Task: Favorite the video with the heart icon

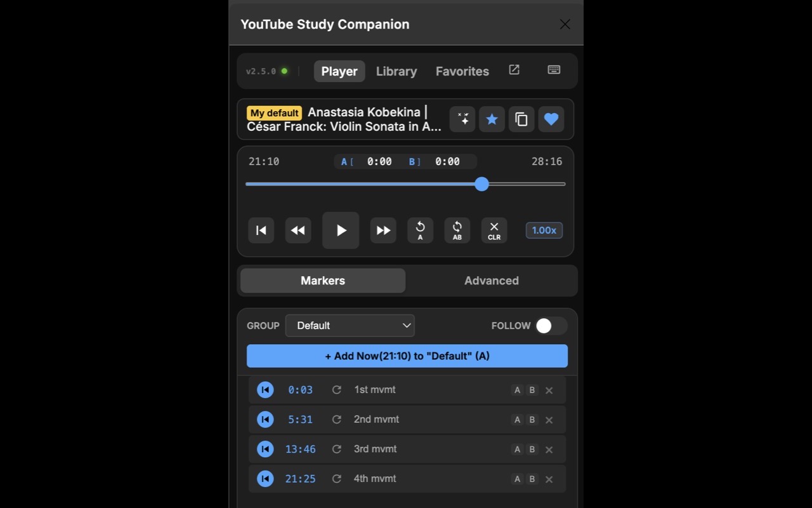Action: (551, 119)
